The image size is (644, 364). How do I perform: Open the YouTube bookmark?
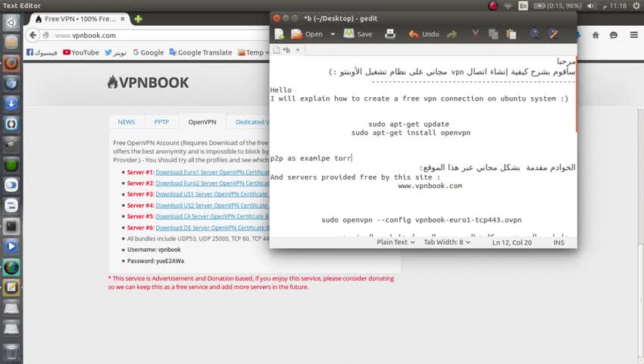click(x=81, y=52)
